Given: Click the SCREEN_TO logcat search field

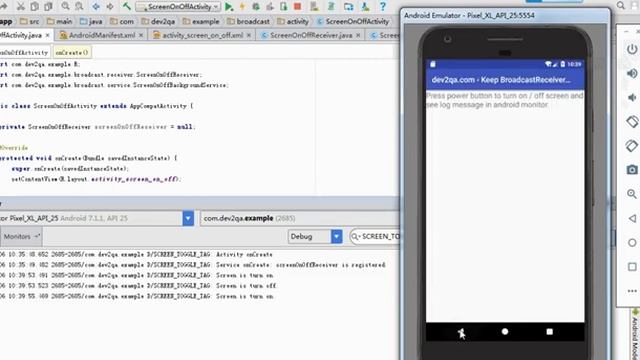Looking at the screenshot, I should (374, 236).
